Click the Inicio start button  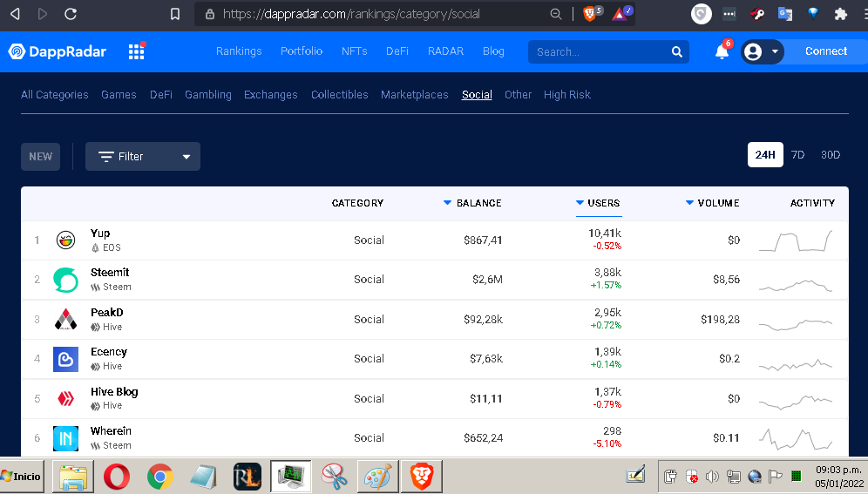point(21,477)
